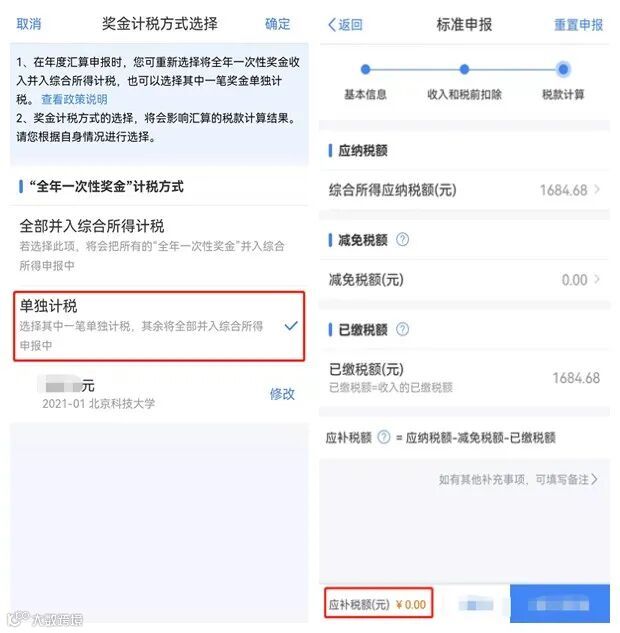620x633 pixels.
Task: Tap the back arrow icon beside 返回
Action: 332,25
